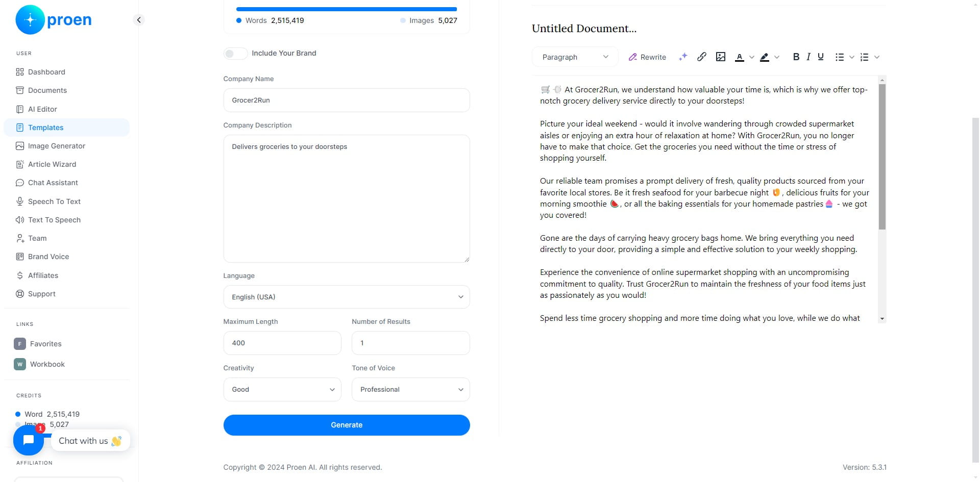Click the Company Name input field
This screenshot has width=980, height=482.
click(347, 100)
